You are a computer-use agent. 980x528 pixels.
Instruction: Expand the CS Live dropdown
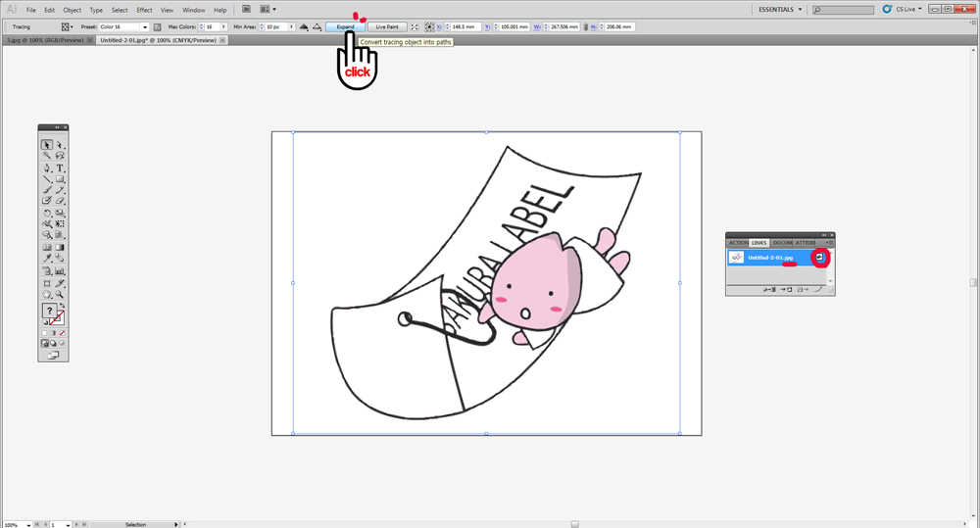(920, 9)
